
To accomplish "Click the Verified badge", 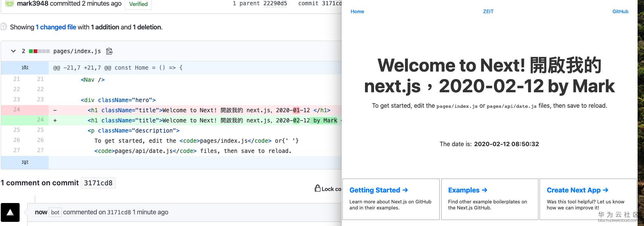I will click(138, 4).
